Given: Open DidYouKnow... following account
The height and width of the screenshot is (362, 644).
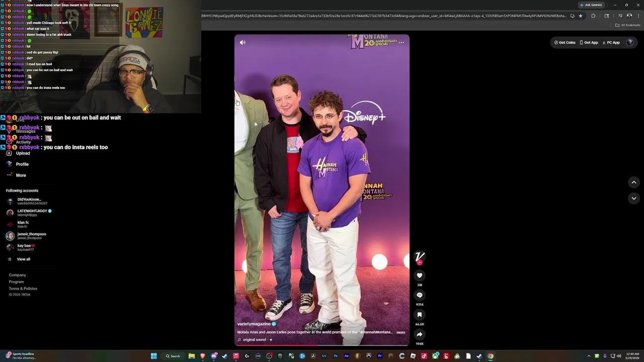Looking at the screenshot, I should click(x=27, y=201).
